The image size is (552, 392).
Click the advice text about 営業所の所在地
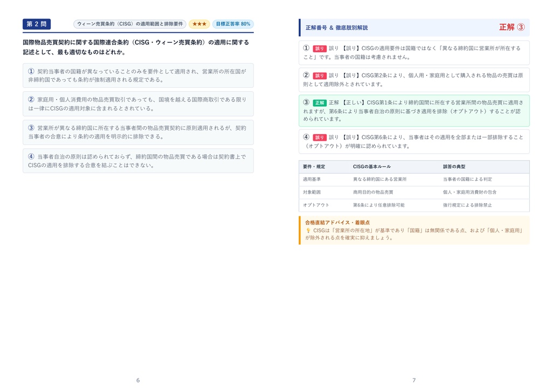coord(415,234)
